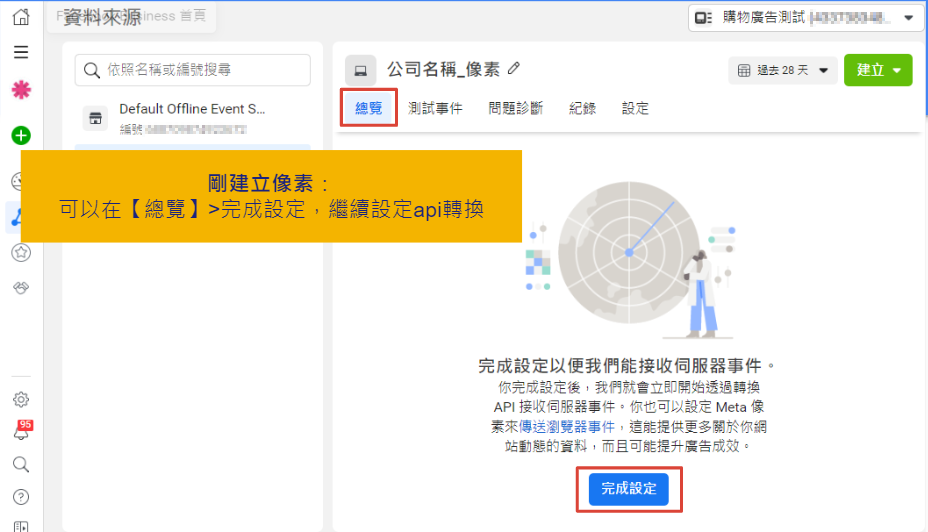Click the panel icon at sidebar bottom
Screen dimensions: 928x532
(x=21, y=525)
